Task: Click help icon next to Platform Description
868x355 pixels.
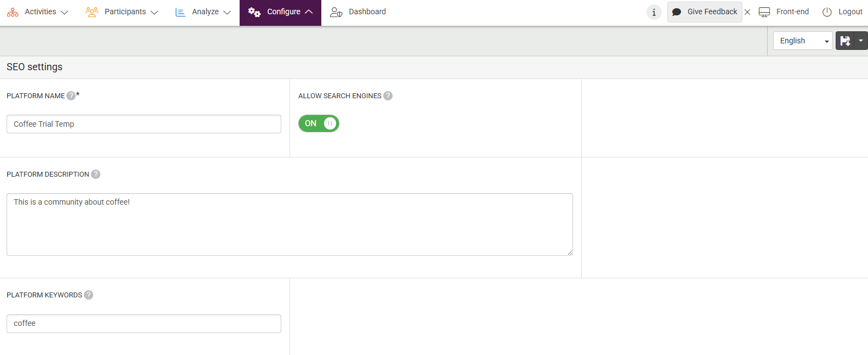Action: 95,174
